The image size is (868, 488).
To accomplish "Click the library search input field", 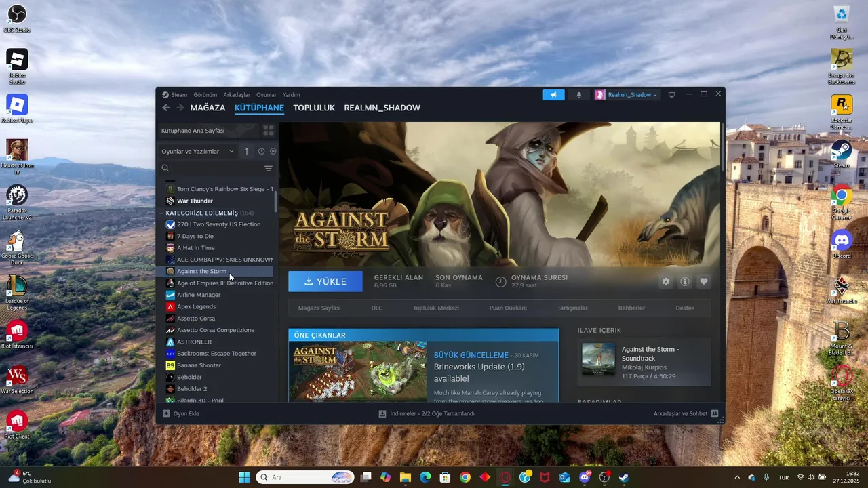I will click(x=216, y=168).
